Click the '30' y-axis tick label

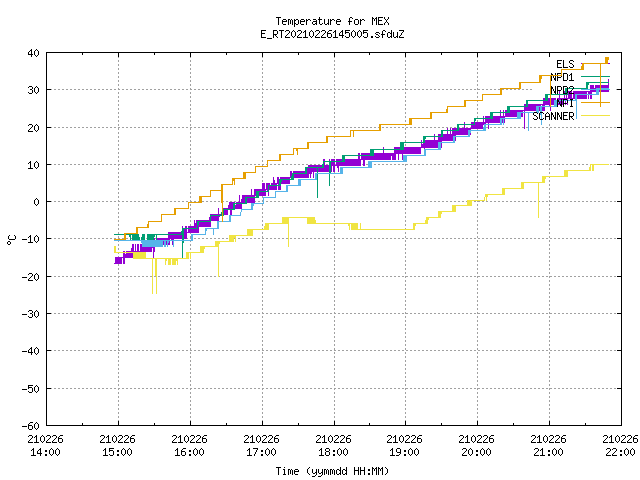(33, 90)
